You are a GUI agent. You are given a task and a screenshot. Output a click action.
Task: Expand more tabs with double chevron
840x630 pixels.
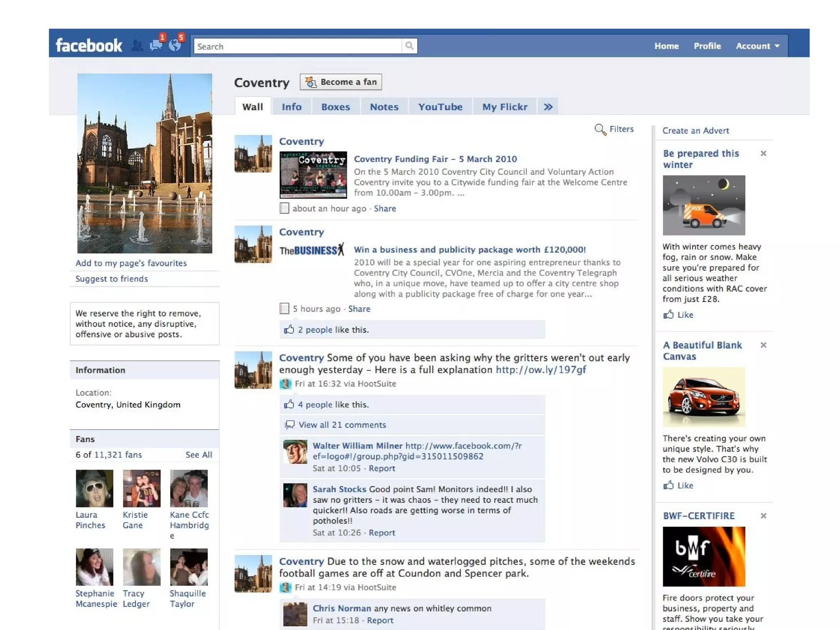(548, 107)
